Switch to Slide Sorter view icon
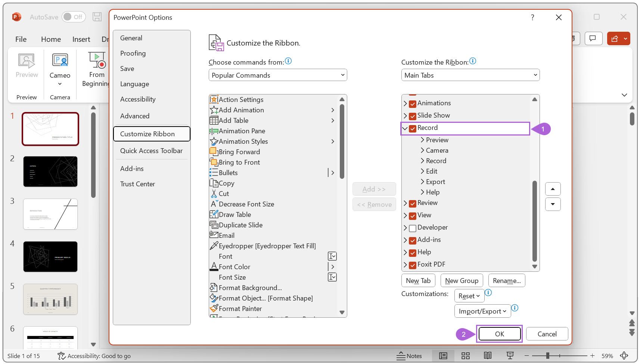 465,356
